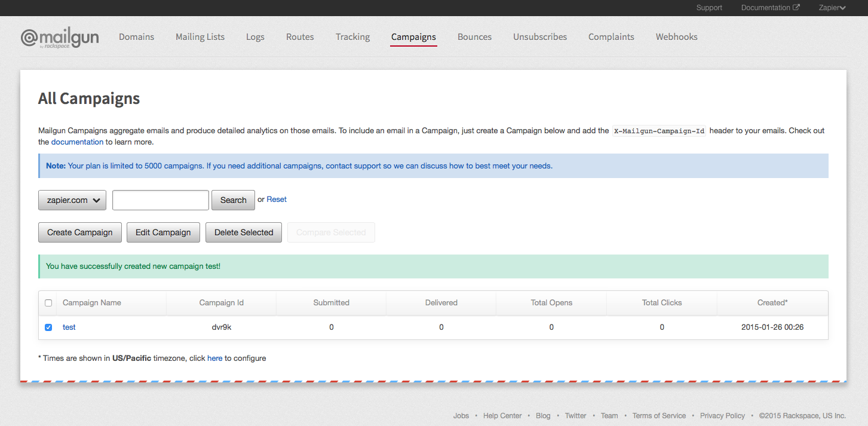The height and width of the screenshot is (426, 868).
Task: Open the Logs tab
Action: point(255,36)
